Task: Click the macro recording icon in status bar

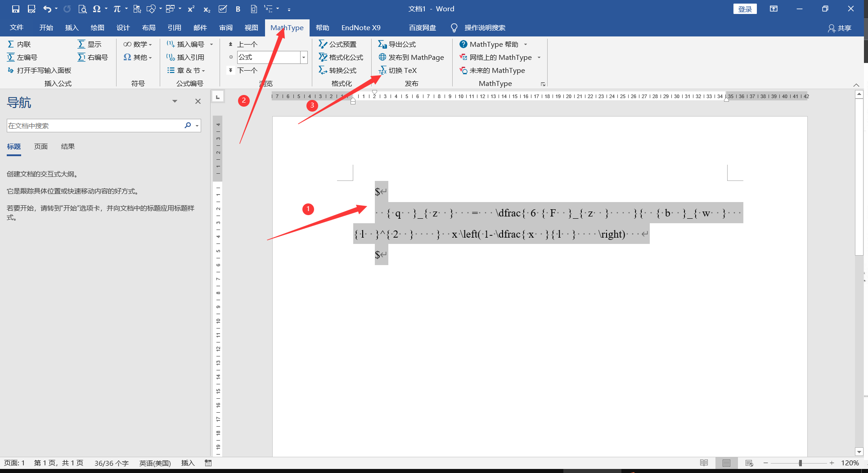Action: [208, 463]
